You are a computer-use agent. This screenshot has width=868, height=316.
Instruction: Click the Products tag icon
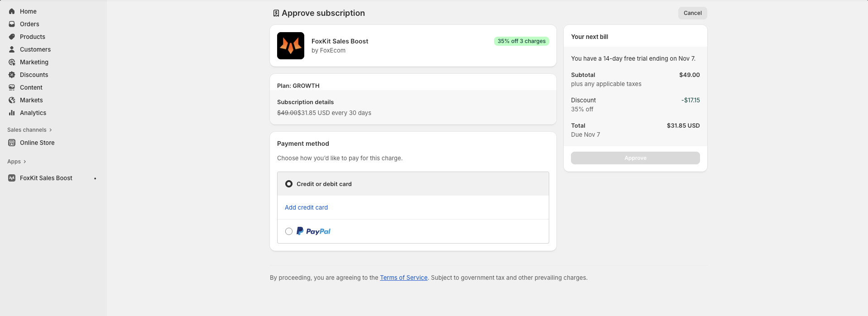(x=12, y=37)
